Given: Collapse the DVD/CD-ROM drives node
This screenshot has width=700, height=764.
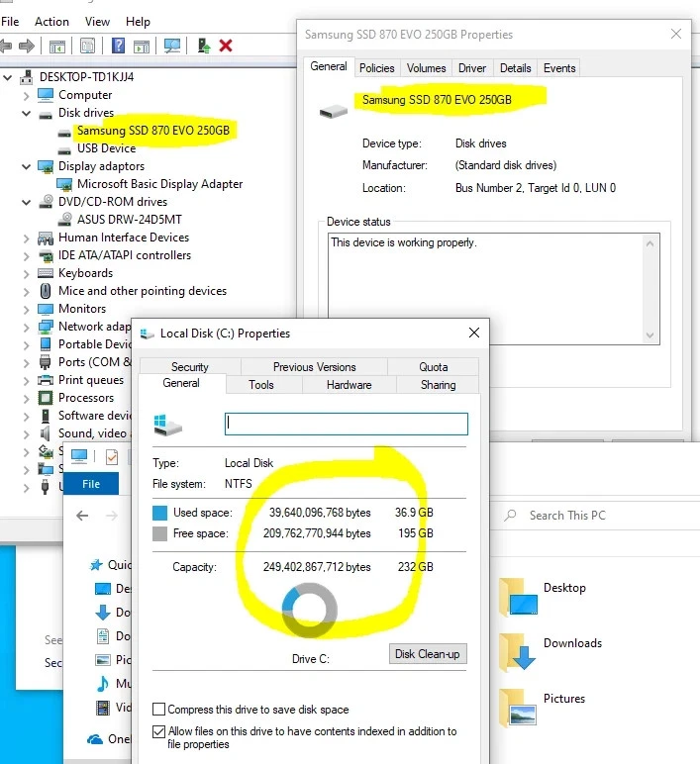Looking at the screenshot, I should click(x=27, y=202).
